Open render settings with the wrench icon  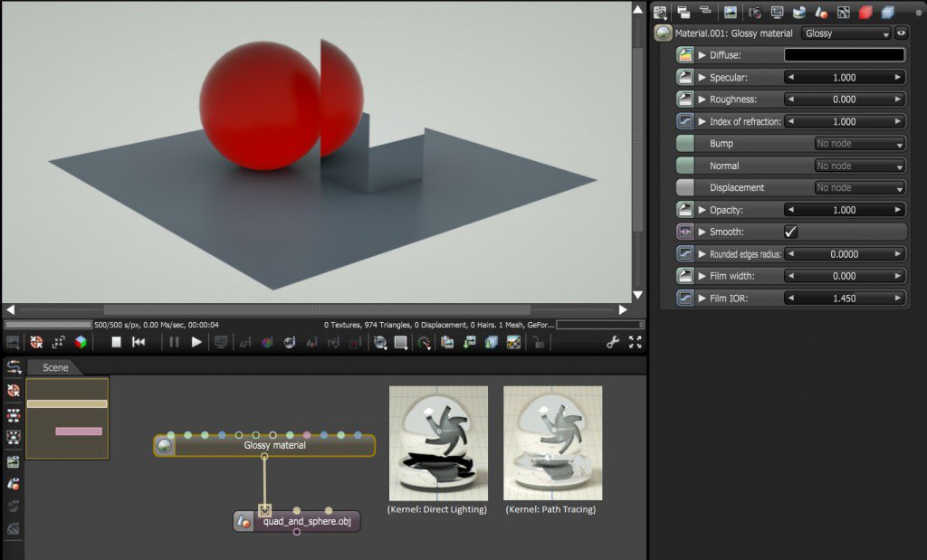pyautogui.click(x=613, y=343)
